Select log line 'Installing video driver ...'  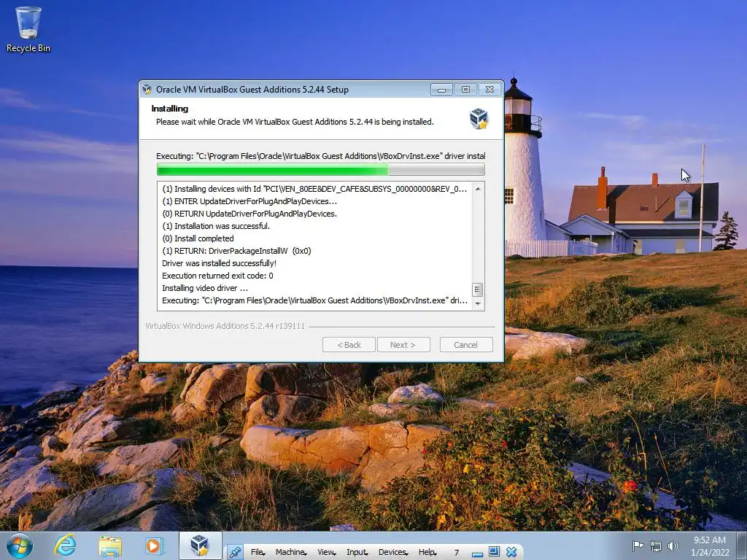click(205, 288)
